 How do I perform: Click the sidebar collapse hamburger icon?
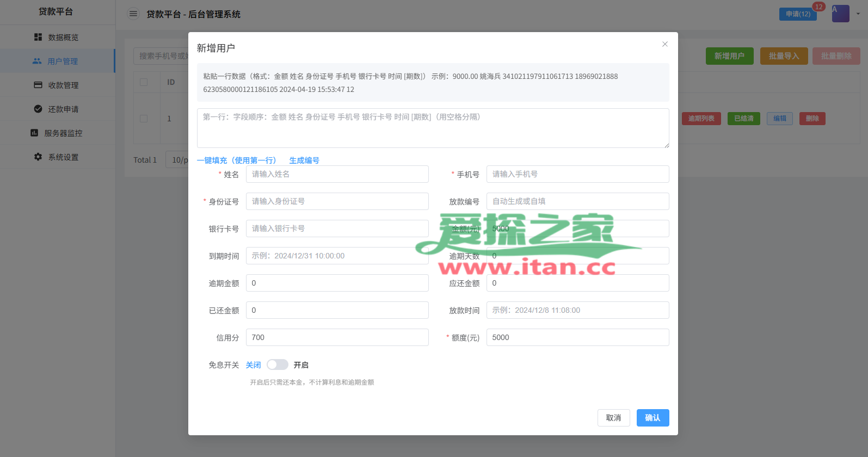(133, 14)
